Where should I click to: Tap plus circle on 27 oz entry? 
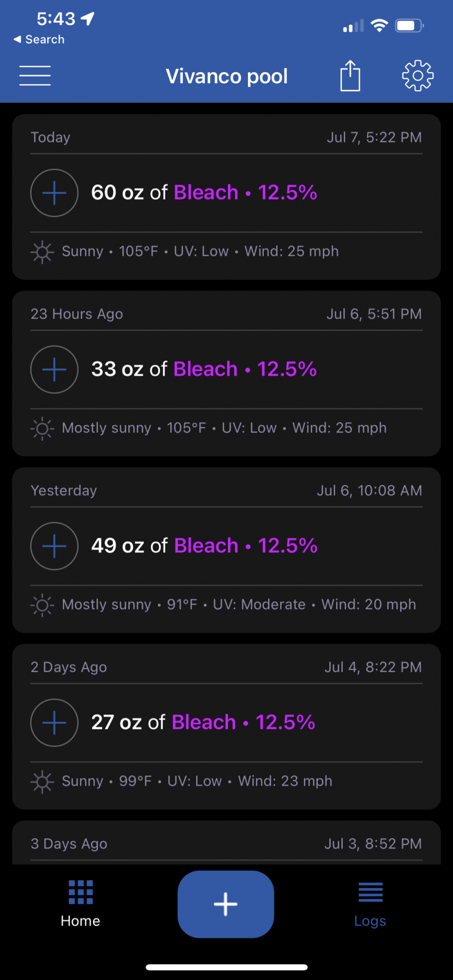point(54,722)
